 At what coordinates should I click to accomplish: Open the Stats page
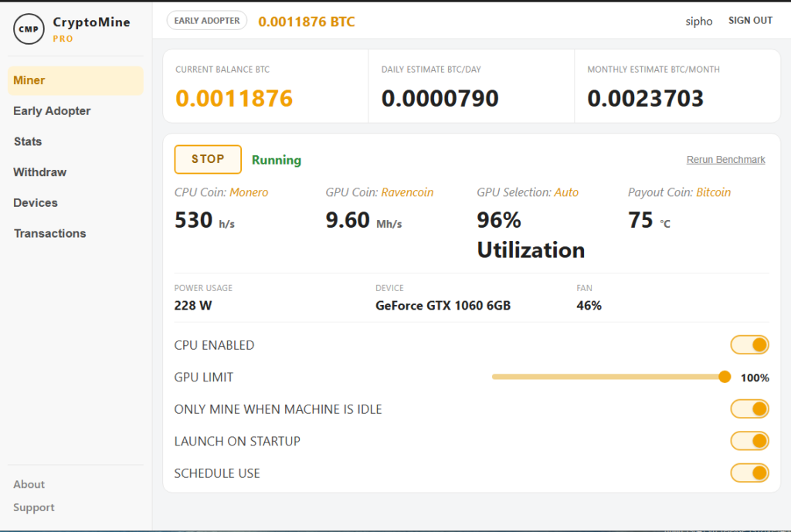coord(28,141)
